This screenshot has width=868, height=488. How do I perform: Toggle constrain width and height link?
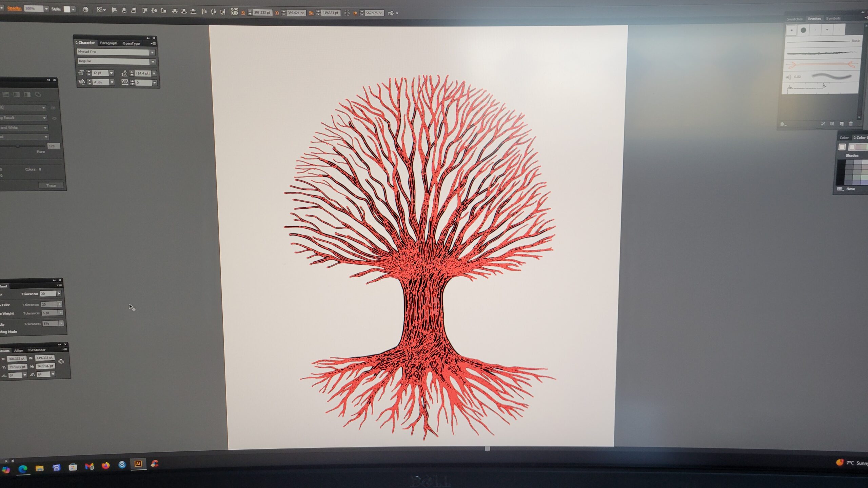click(347, 13)
